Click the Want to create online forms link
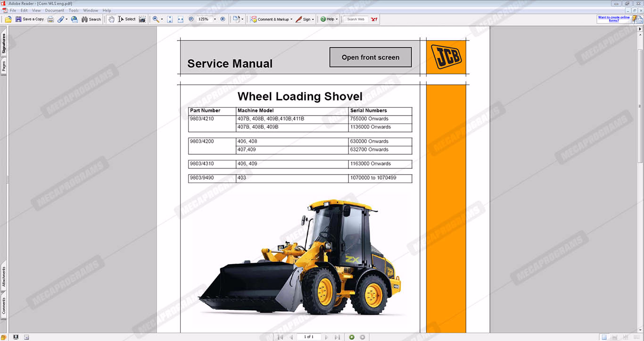Image resolution: width=644 pixels, height=341 pixels. coord(614,19)
